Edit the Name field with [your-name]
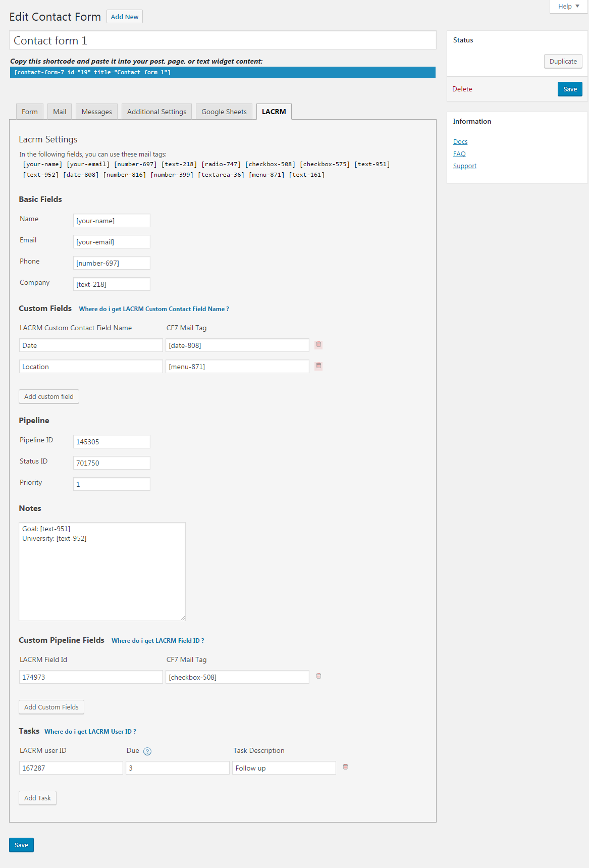This screenshot has width=589, height=868. pyautogui.click(x=112, y=221)
